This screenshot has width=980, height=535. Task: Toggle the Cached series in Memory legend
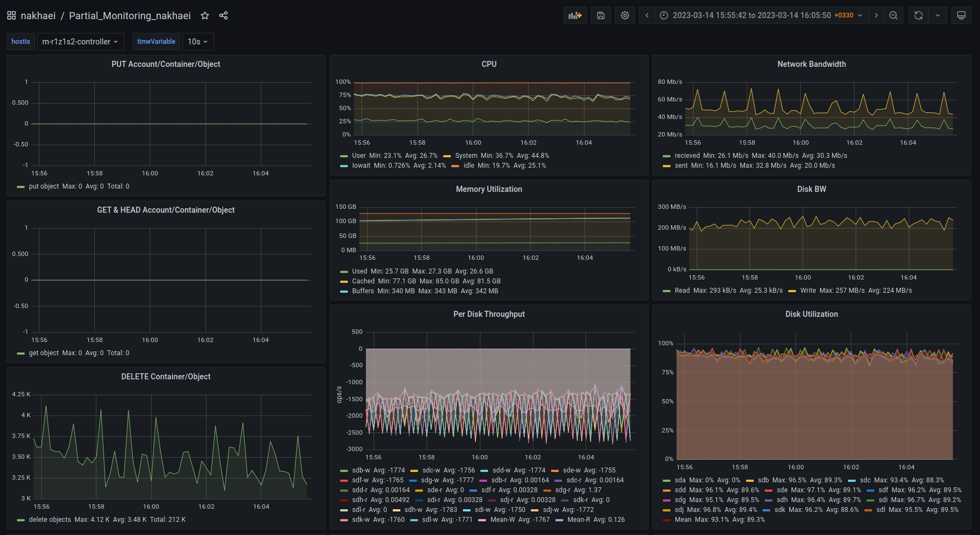coord(363,281)
